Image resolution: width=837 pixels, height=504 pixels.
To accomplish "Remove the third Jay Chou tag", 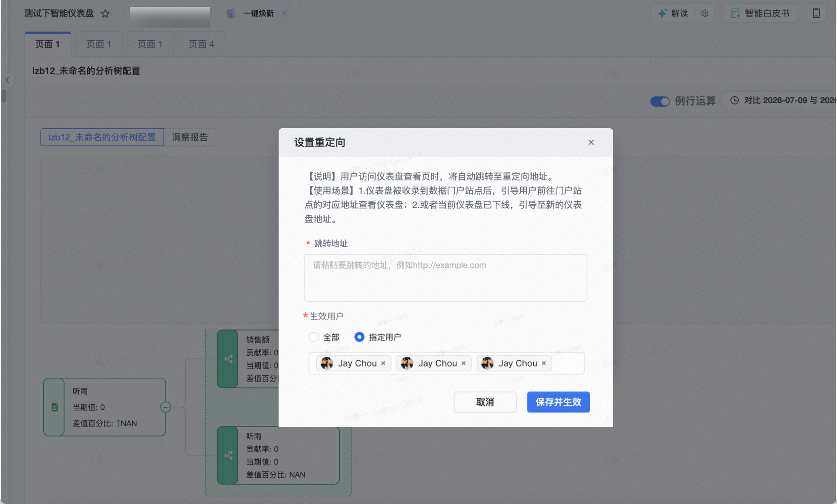I will (x=543, y=363).
